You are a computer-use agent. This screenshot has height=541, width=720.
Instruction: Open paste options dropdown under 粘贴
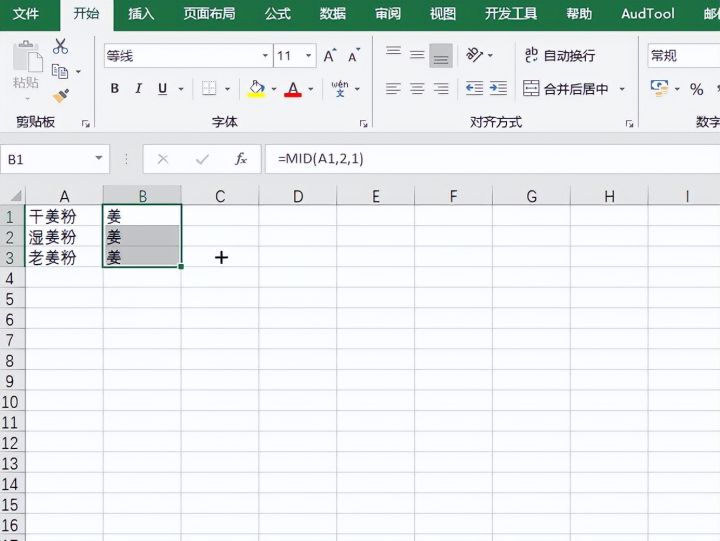pos(27,98)
